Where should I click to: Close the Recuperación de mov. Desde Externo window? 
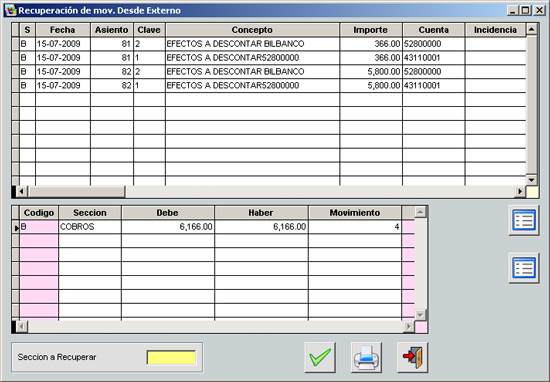(539, 11)
